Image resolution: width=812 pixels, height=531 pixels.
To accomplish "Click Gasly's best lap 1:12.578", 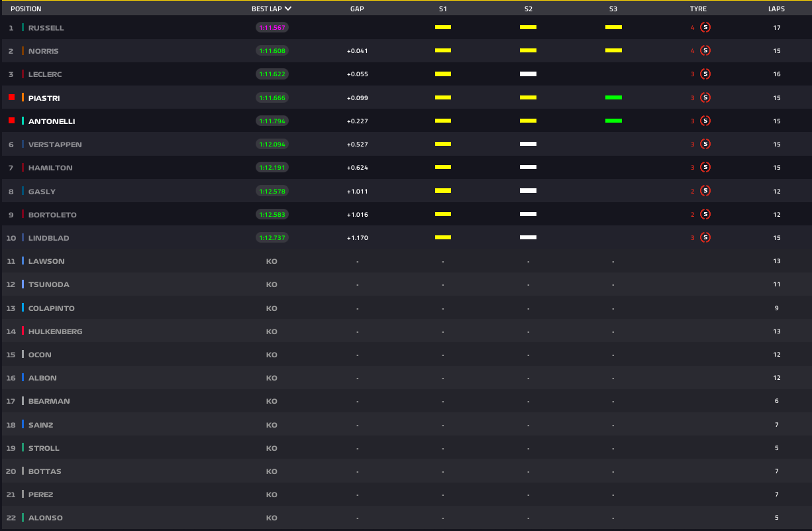I will 272,191.
